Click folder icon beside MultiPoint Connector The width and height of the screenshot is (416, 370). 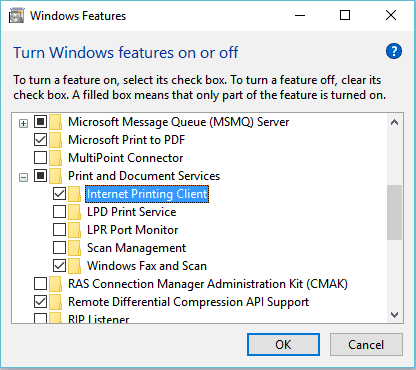click(x=55, y=158)
